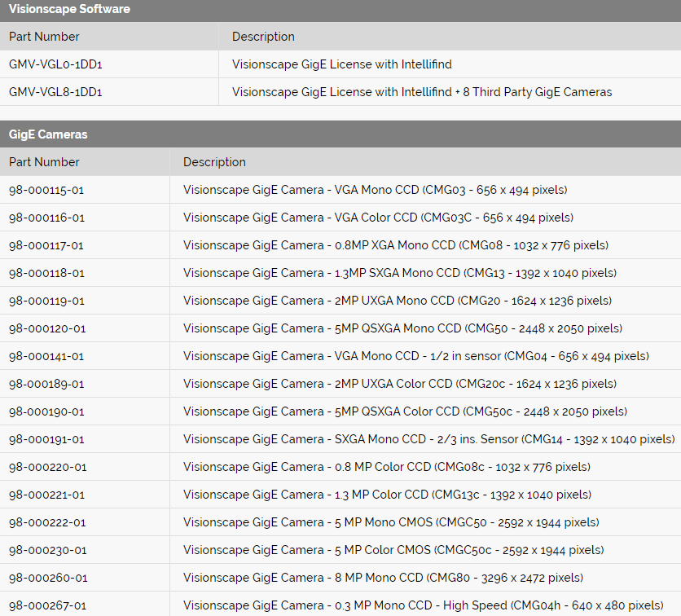Screen dimensions: 681x616
Task: Click Visionscape GigE License with Intellifind description
Action: click(x=342, y=64)
